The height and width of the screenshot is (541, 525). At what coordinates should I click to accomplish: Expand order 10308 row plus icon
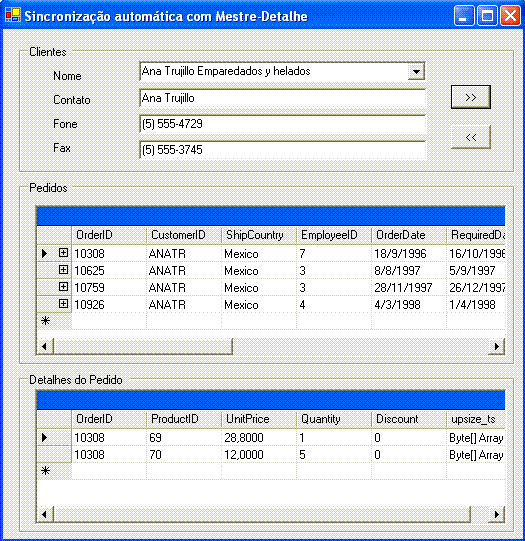63,253
